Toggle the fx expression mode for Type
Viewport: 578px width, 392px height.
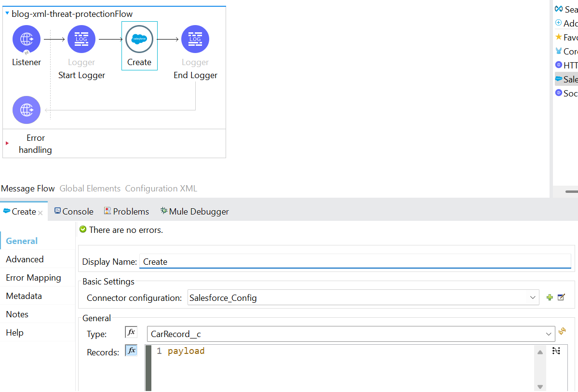coord(131,332)
